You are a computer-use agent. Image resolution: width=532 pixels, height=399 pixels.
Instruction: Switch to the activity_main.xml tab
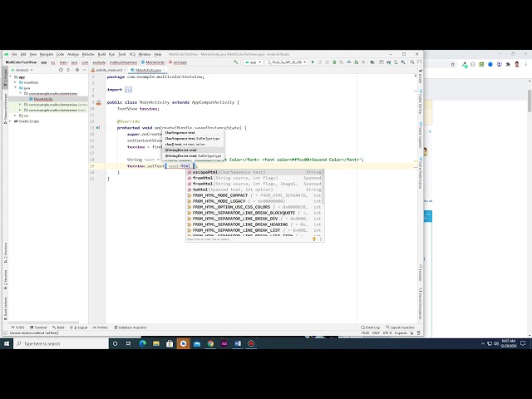coord(109,70)
